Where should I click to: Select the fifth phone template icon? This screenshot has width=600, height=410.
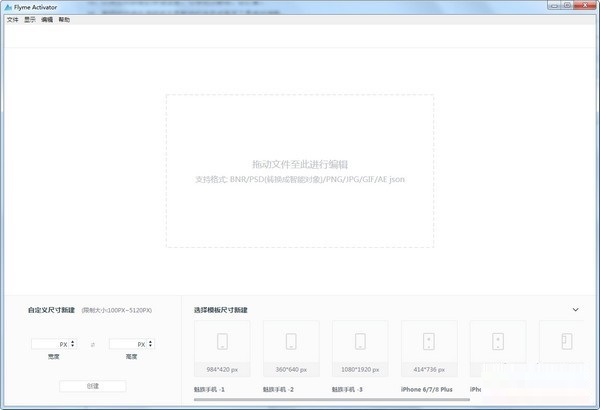497,341
